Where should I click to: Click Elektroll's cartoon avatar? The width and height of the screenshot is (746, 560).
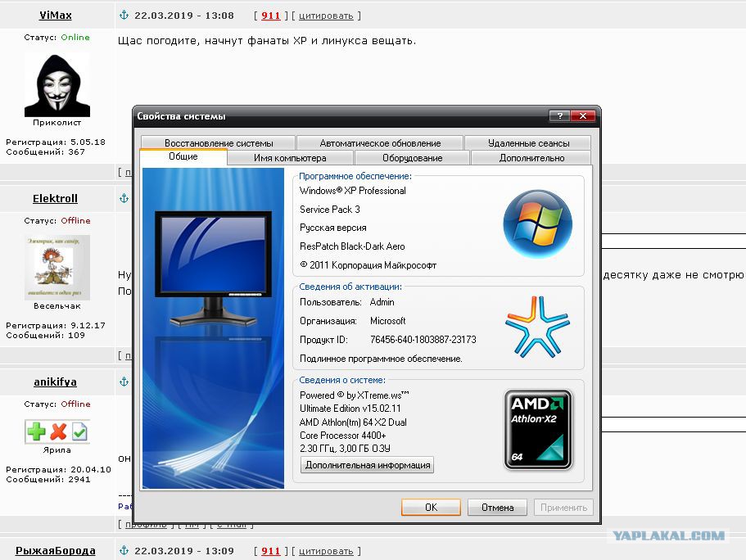tap(57, 268)
